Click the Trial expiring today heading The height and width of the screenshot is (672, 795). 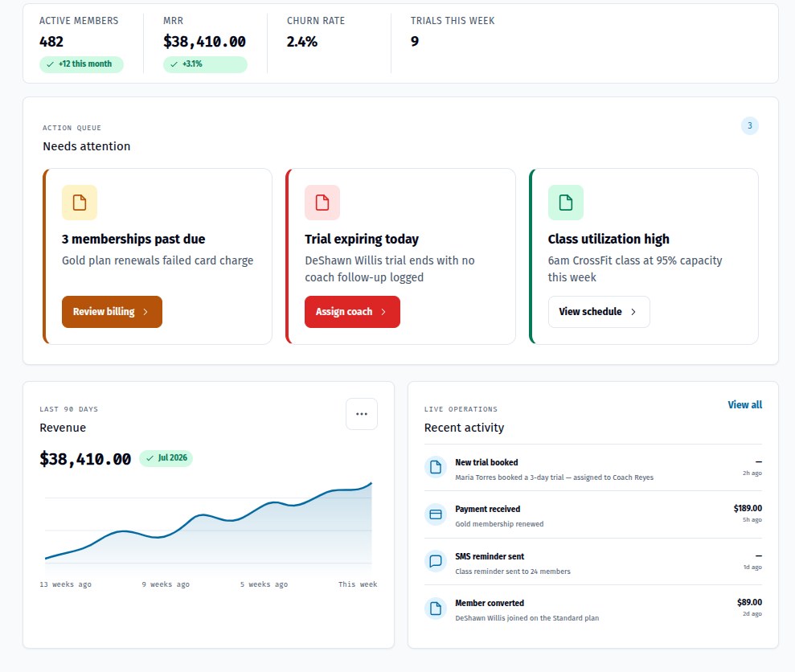click(362, 239)
